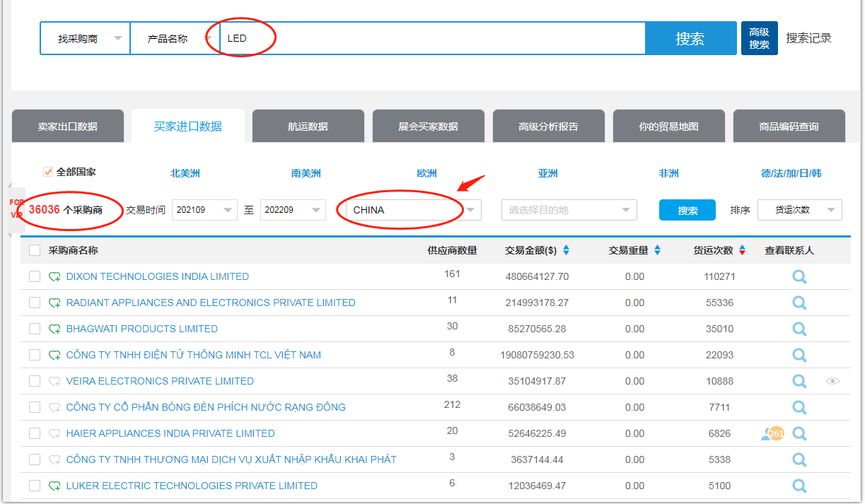
Task: Open the sort order dropdown
Action: 799,210
